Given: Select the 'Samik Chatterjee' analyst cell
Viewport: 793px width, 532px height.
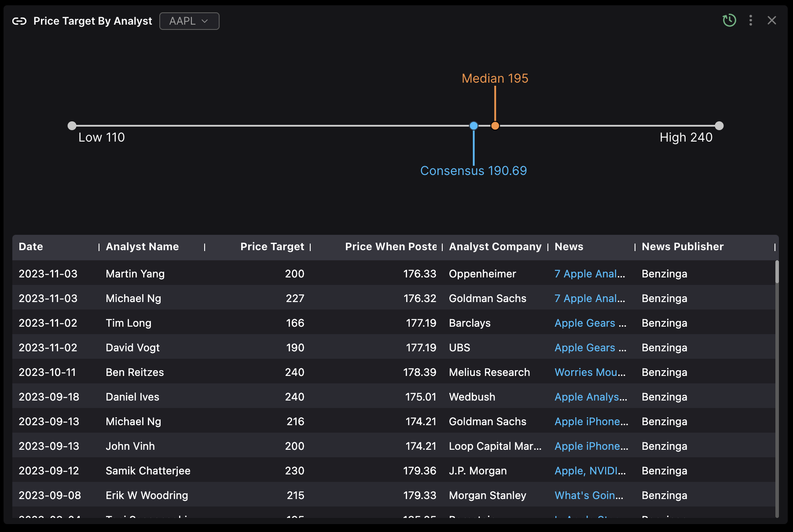Looking at the screenshot, I should point(148,471).
